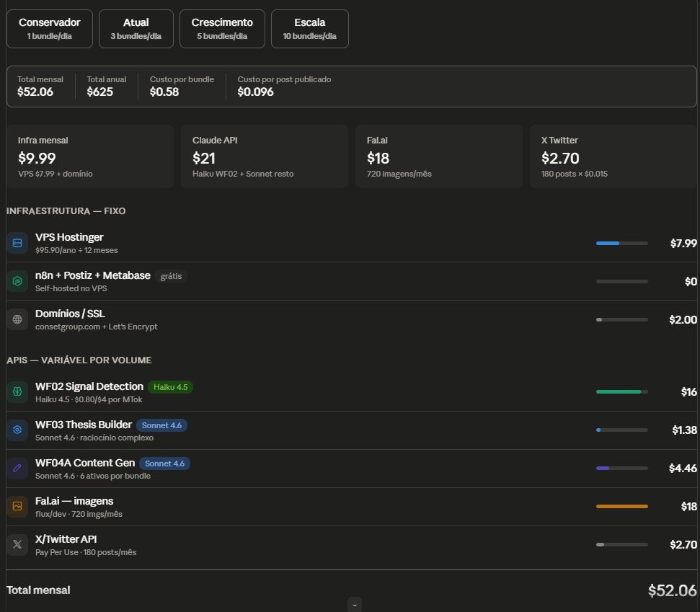The height and width of the screenshot is (612, 700).
Task: Click the n8n + Postiz + Metabase title
Action: pyautogui.click(x=93, y=275)
